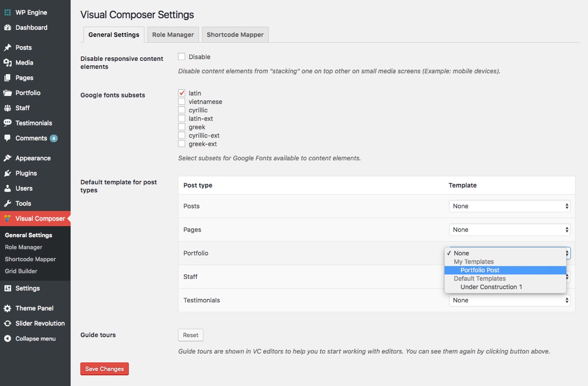Click the Theme Panel gear icon

tap(7, 309)
